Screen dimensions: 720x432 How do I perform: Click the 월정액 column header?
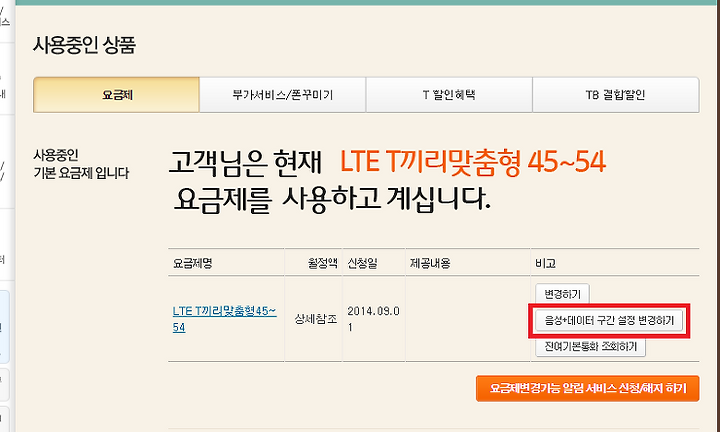pyautogui.click(x=322, y=264)
